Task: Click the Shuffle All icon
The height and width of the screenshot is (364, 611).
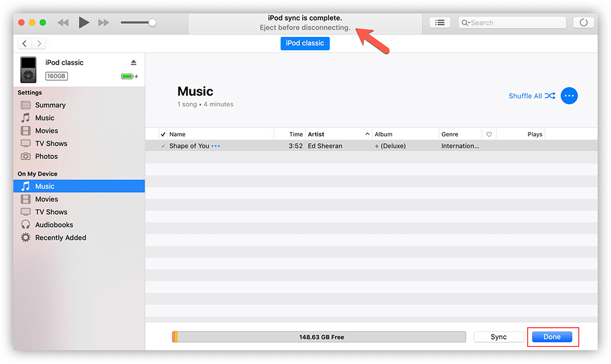Action: [550, 96]
